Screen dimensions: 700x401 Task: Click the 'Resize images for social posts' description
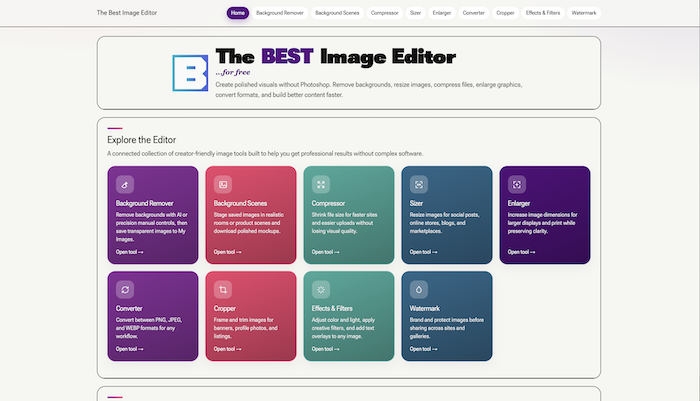pyautogui.click(x=444, y=223)
